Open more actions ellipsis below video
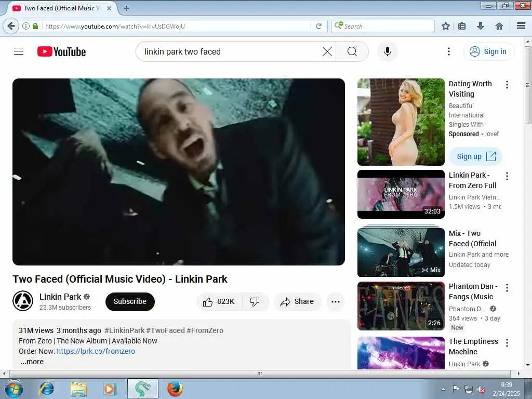Screen dimensions: 532x399 (336, 302)
